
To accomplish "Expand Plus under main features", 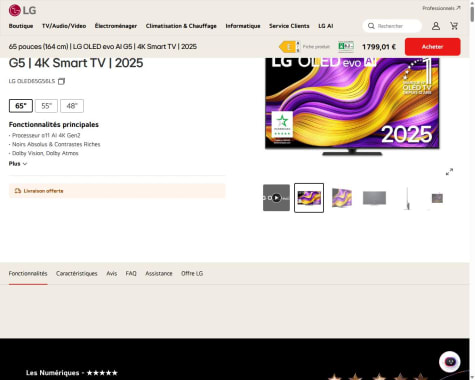I will pos(18,164).
